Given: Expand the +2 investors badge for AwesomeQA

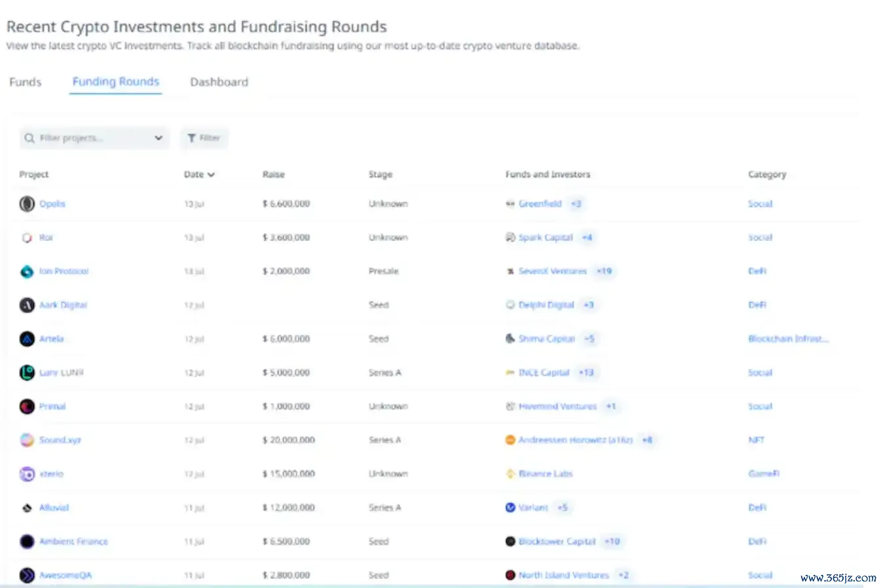Looking at the screenshot, I should coord(624,576).
